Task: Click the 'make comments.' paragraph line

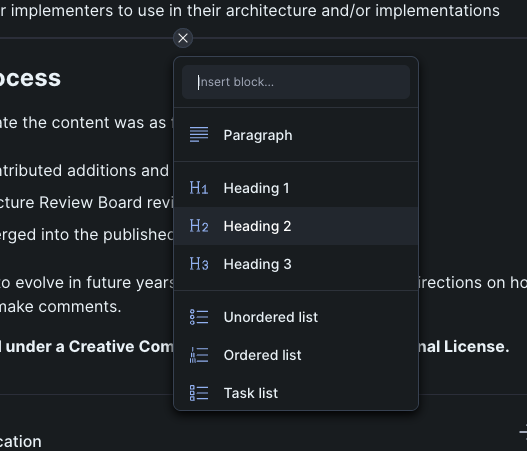Action: (60, 307)
